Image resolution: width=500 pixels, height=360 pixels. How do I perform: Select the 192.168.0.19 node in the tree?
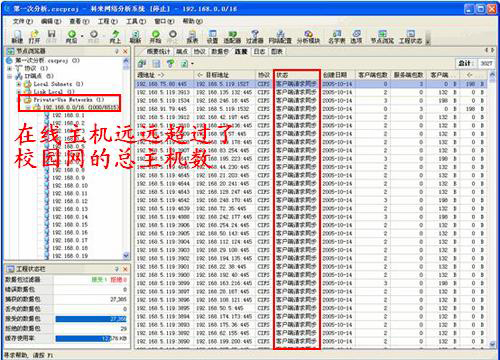70,256
